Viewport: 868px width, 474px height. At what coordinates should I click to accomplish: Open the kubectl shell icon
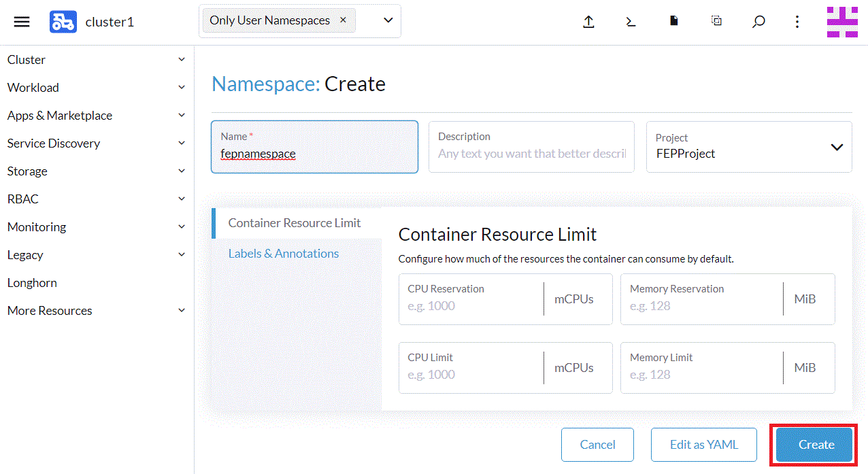(631, 22)
